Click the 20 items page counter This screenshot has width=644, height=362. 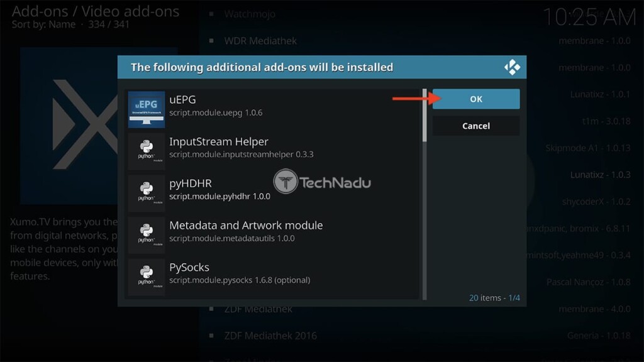[494, 297]
